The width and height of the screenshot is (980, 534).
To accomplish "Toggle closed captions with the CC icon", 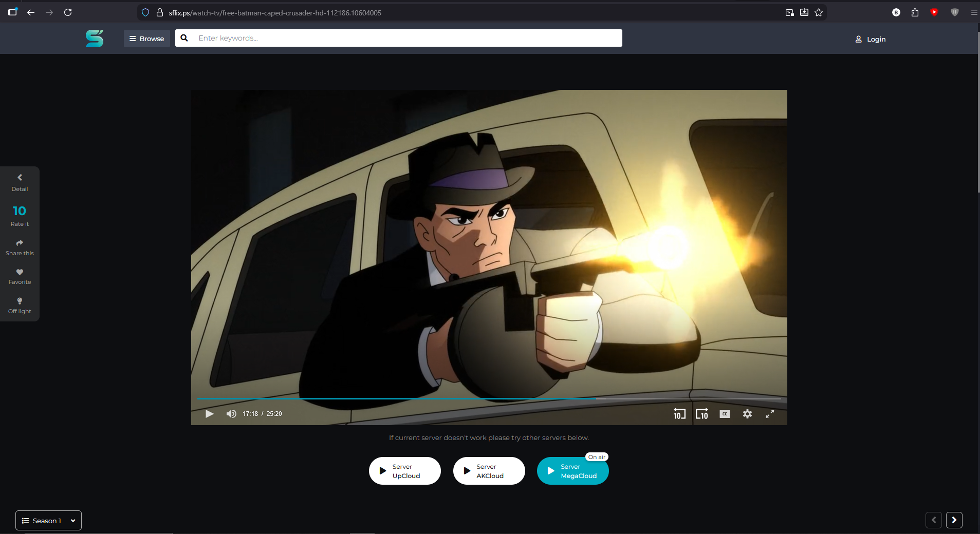I will pyautogui.click(x=725, y=414).
